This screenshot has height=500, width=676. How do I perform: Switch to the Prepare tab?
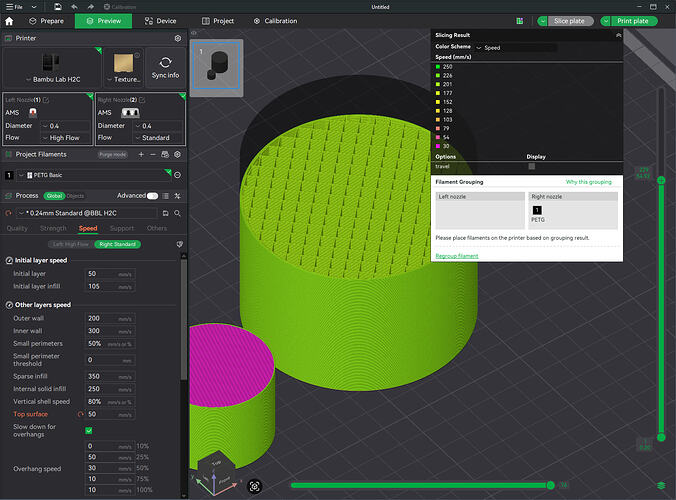coord(46,21)
